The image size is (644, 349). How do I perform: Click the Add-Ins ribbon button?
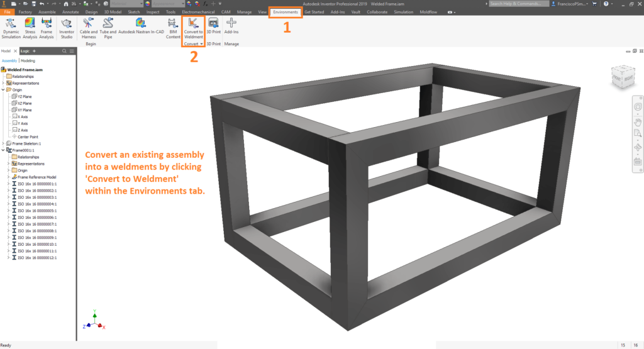click(x=231, y=26)
